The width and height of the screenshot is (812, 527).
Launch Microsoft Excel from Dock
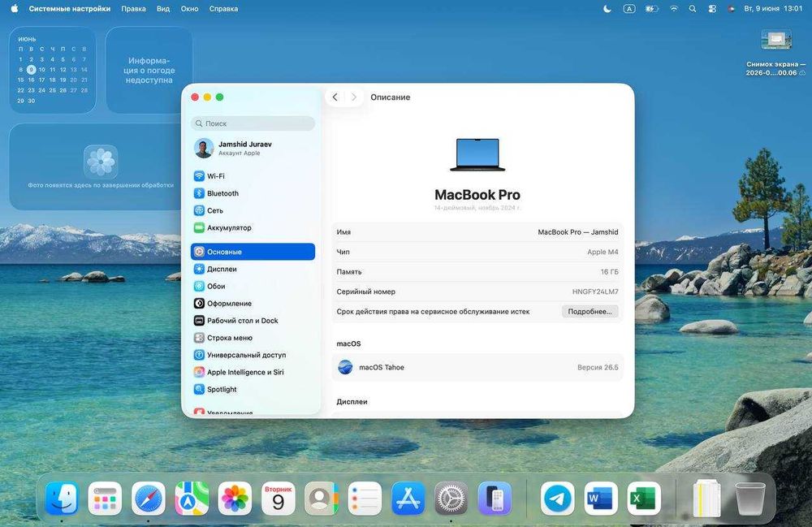[x=644, y=499]
